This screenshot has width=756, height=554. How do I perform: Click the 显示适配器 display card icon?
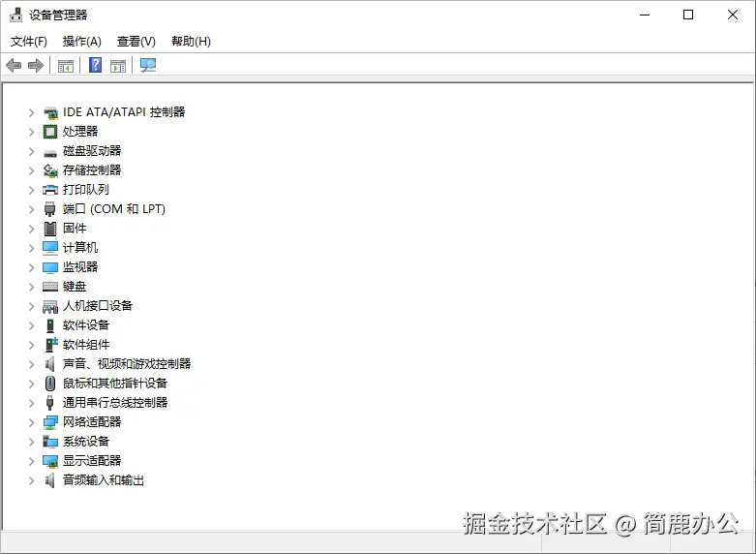pyautogui.click(x=50, y=461)
